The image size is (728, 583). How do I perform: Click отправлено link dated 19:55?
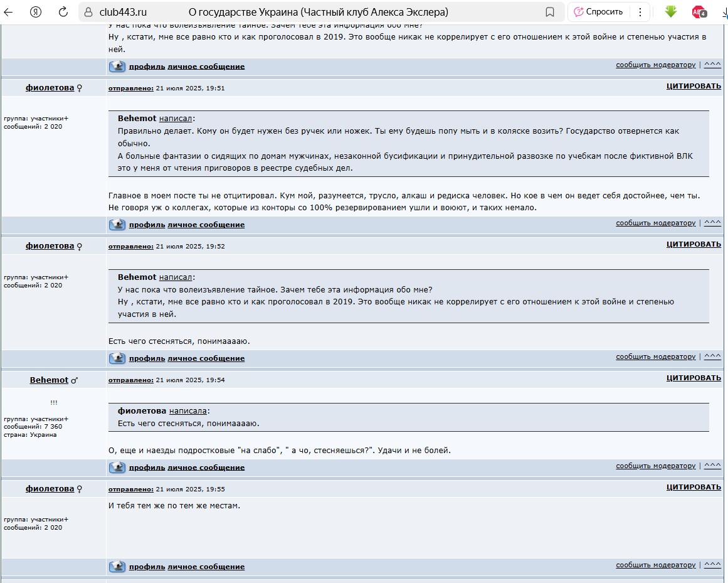pyautogui.click(x=131, y=489)
